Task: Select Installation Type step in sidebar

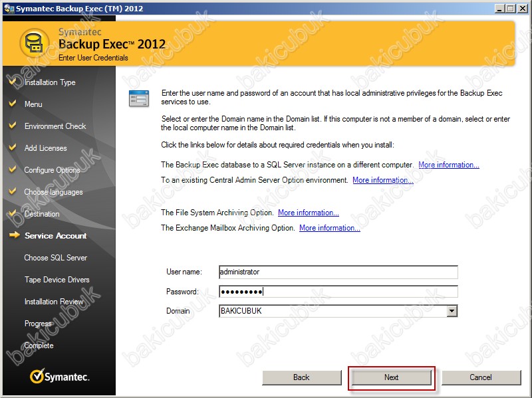Action: coord(50,82)
